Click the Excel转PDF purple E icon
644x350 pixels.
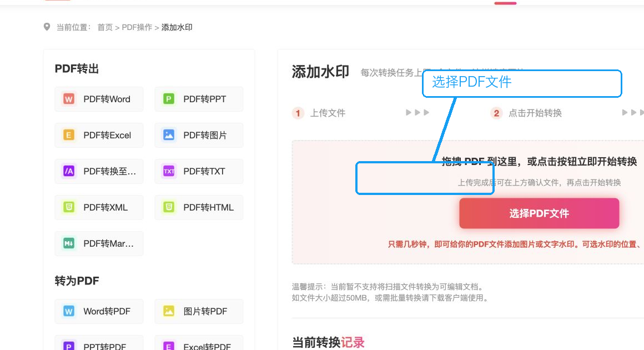169,346
